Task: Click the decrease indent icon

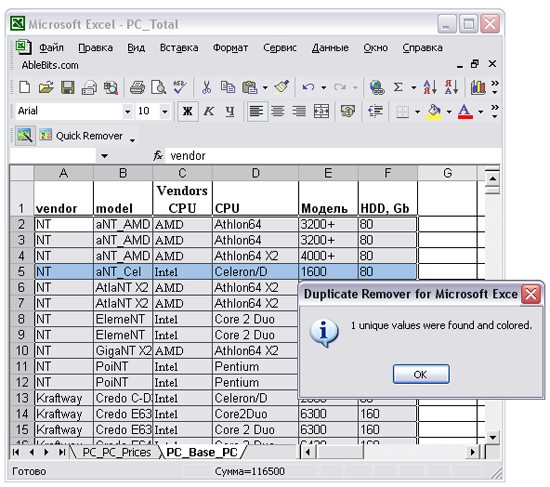Action: tap(375, 112)
